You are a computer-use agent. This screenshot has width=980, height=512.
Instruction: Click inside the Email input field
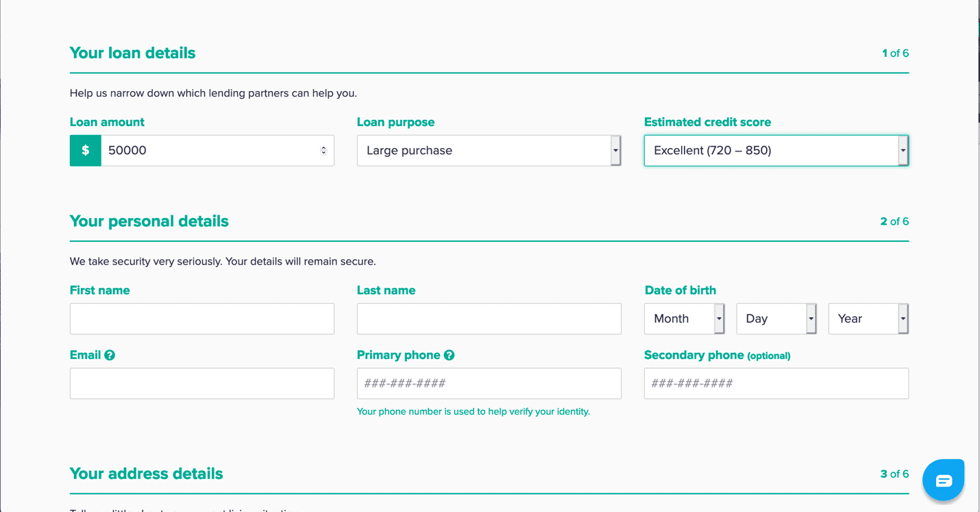(x=201, y=384)
